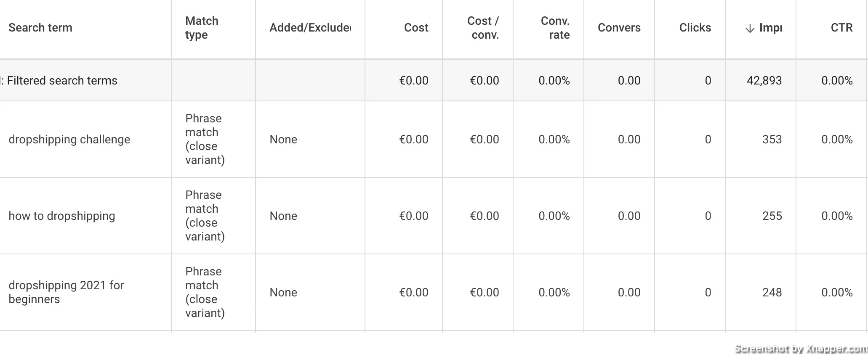Click the 42,893 impressions total value
Image resolution: width=868 pixels, height=354 pixels.
764,81
